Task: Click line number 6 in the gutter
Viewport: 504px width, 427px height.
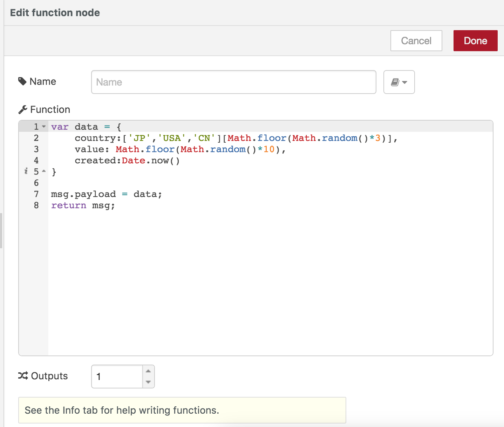Action: (36, 183)
